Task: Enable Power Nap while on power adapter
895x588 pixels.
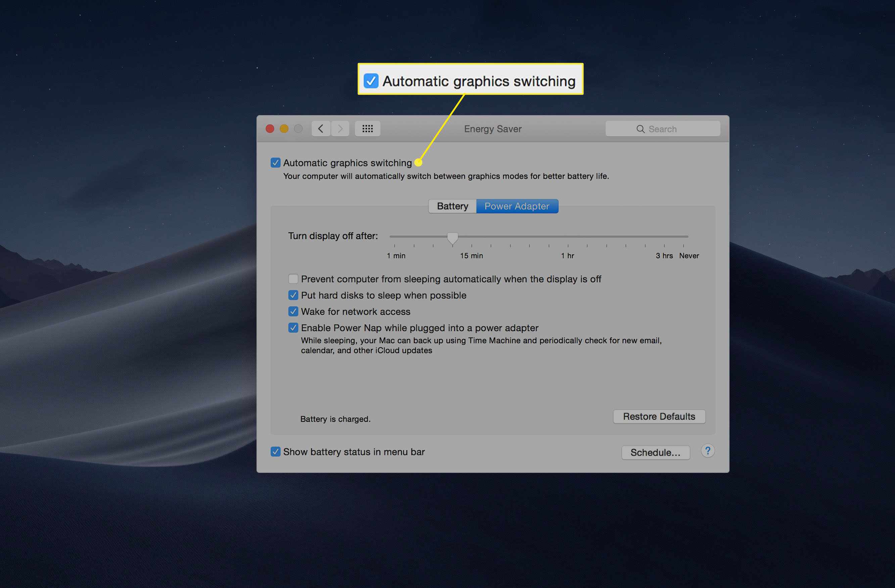Action: click(294, 327)
